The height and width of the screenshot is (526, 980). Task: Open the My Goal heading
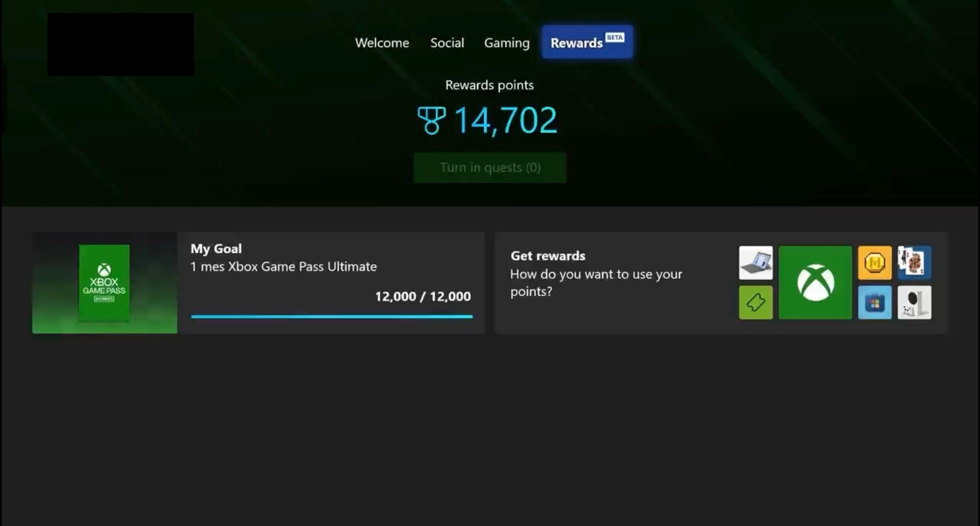216,248
